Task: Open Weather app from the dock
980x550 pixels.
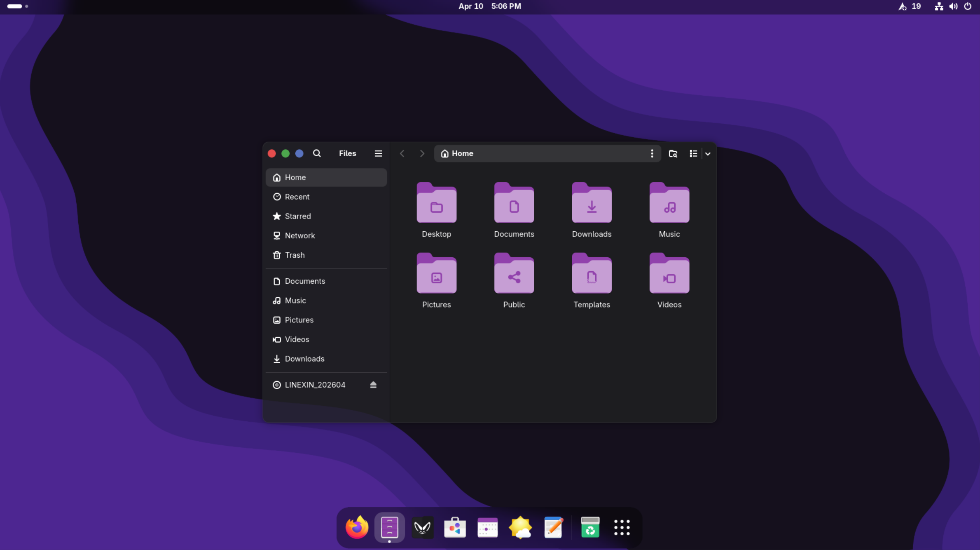Action: (x=520, y=527)
